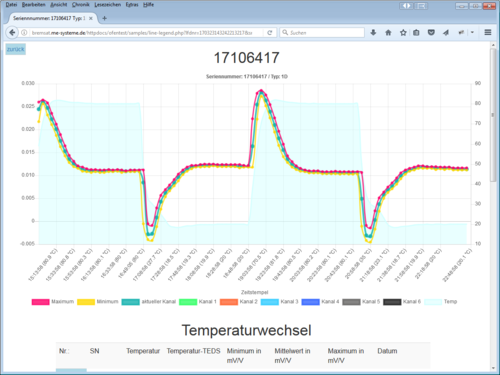Screen dimensions: 500x375
Task: Click the scrollbar down arrow
Action: [493, 368]
